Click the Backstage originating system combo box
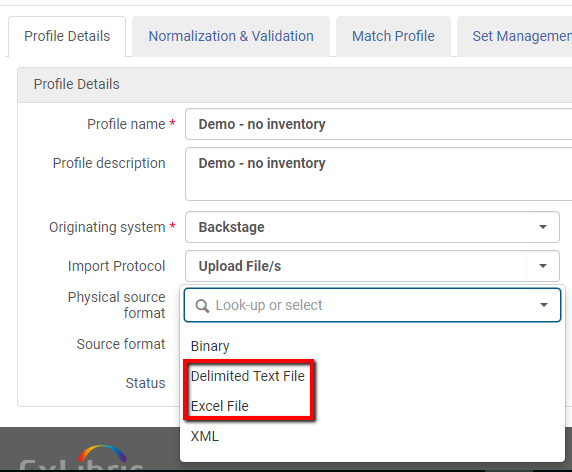Image resolution: width=572 pixels, height=472 pixels. 372,227
